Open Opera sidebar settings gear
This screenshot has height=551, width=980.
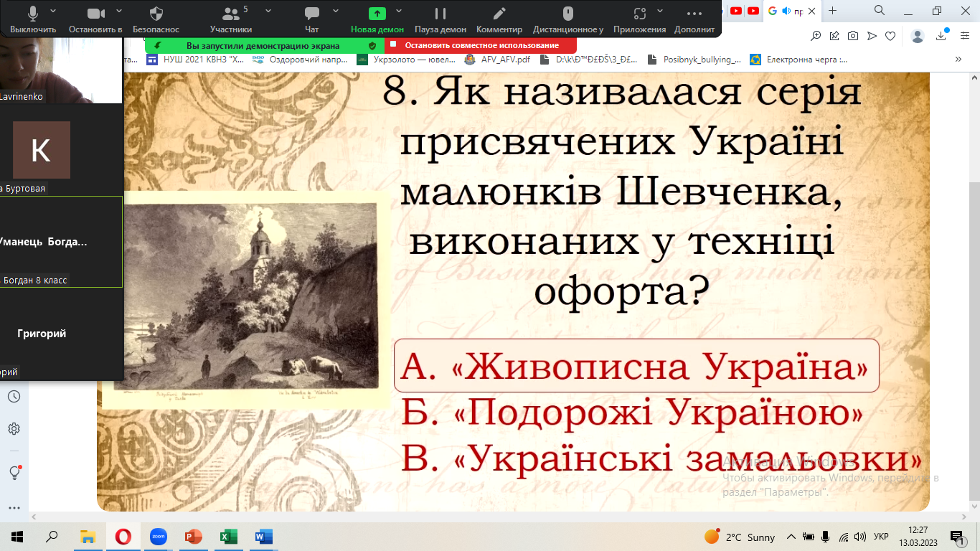[14, 429]
